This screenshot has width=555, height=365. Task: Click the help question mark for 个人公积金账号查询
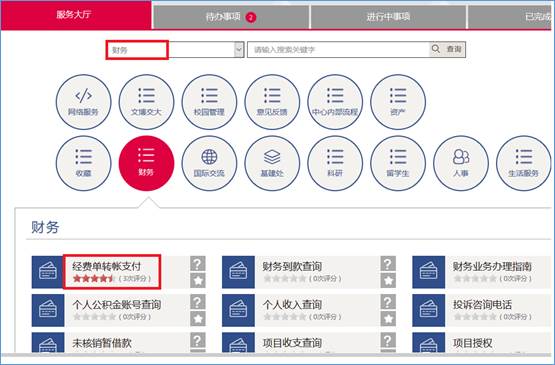[x=198, y=302]
